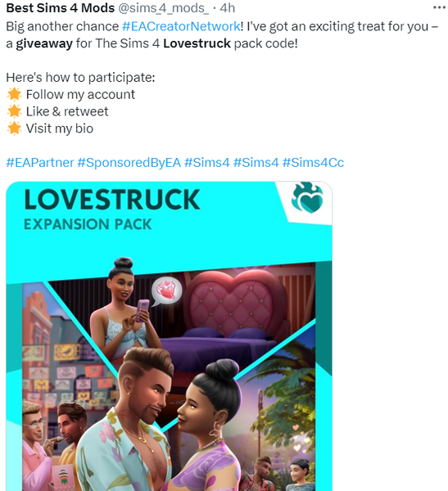This screenshot has width=448, height=491.
Task: Open the #Sims4Cc hashtag
Action: coord(313,163)
